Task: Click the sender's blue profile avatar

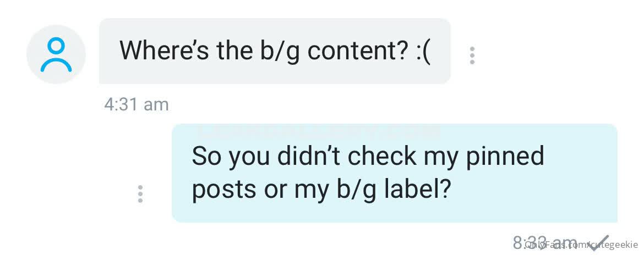Action: 56,54
